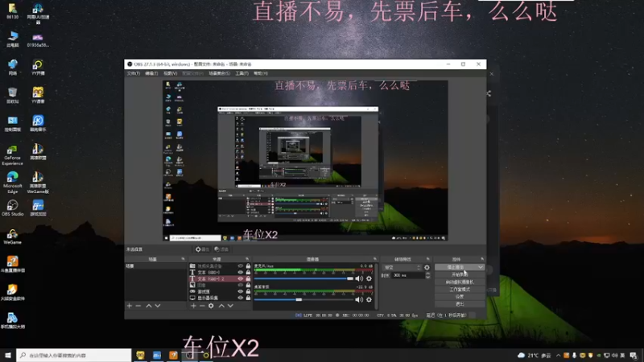Viewport: 644px width, 362px height.
Task: Click the Mixer panel vertical scrollbar
Action: (376, 286)
